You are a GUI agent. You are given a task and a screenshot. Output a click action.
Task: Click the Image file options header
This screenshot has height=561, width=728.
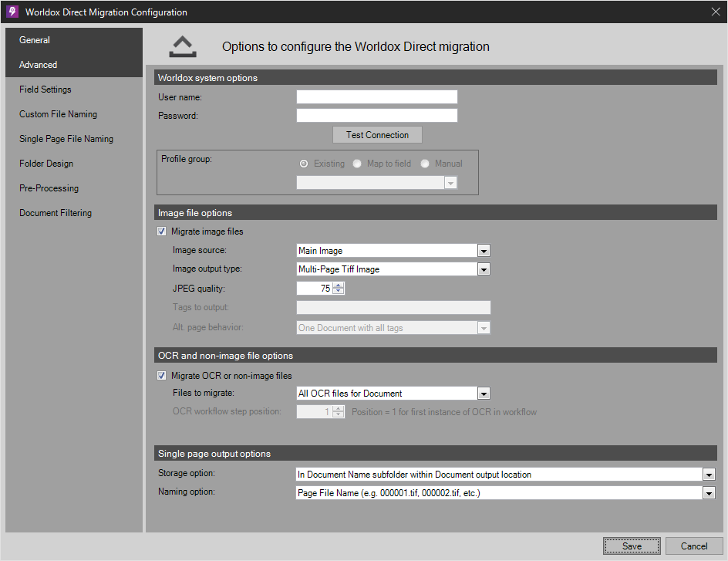436,213
